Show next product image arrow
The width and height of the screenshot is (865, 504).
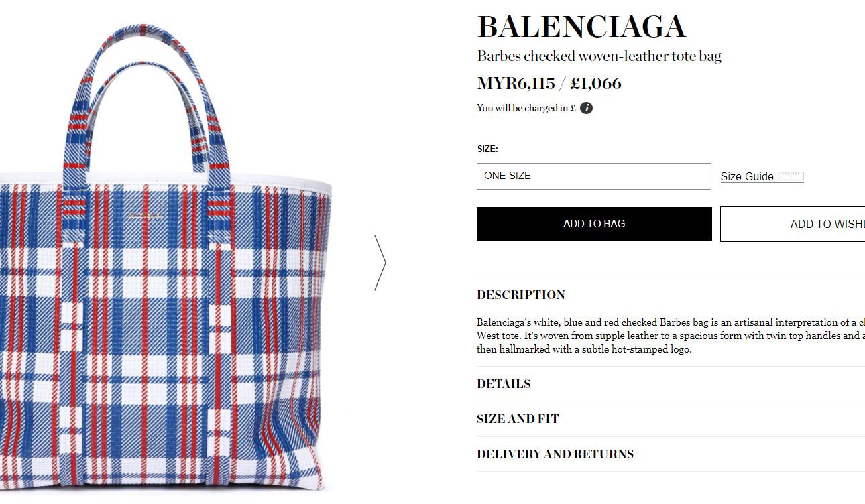point(380,262)
